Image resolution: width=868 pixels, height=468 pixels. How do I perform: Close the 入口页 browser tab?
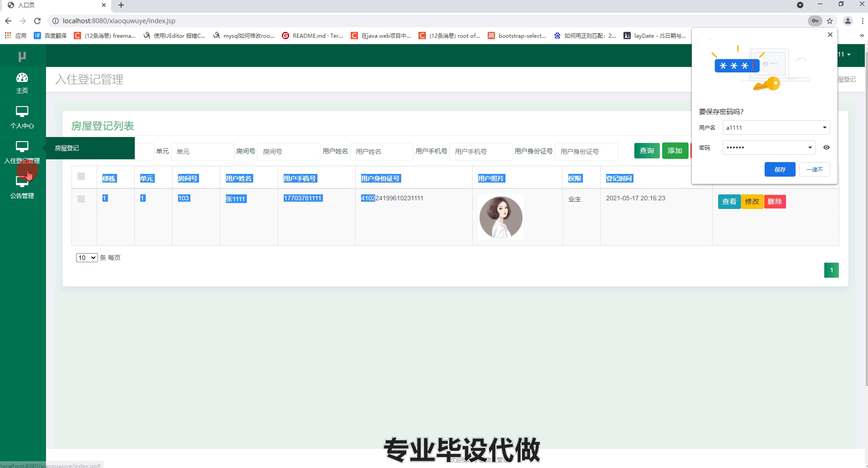103,5
